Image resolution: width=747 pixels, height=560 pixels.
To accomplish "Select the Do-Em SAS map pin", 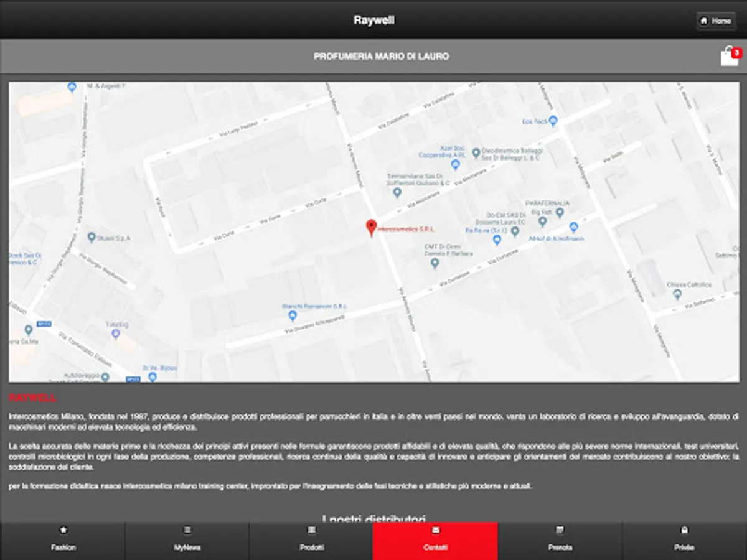I will coord(515,231).
